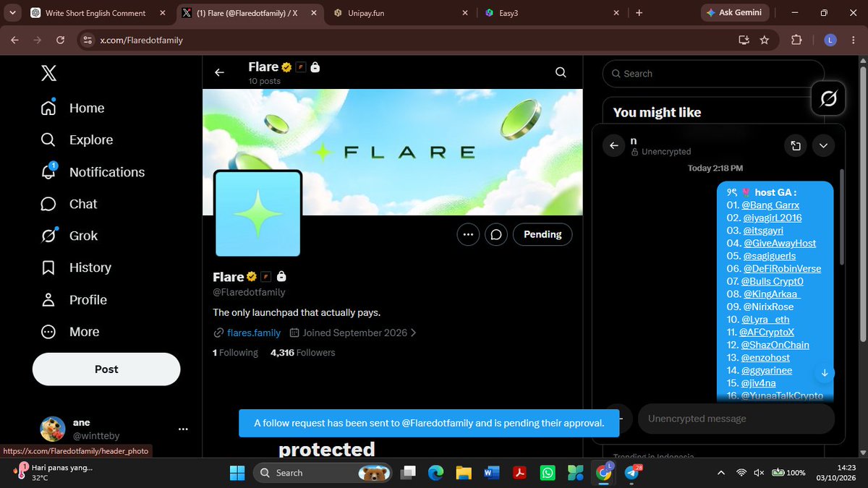The width and height of the screenshot is (868, 488).
Task: Open Chat from the sidebar
Action: click(x=69, y=204)
